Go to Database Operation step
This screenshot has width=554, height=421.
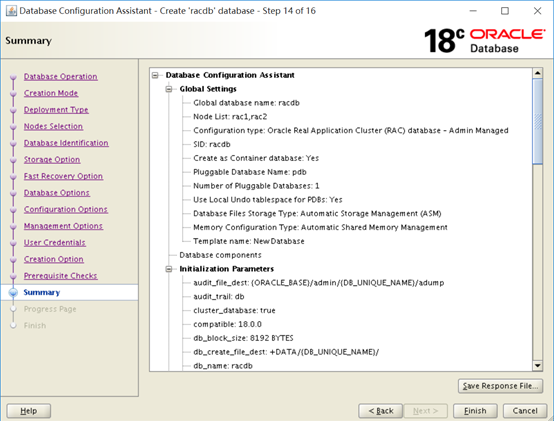tap(60, 77)
